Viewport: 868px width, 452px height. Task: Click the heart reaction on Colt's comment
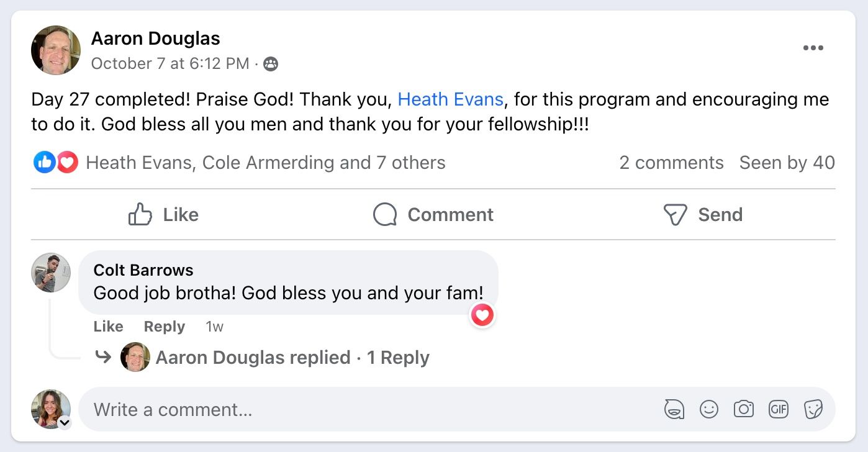482,315
